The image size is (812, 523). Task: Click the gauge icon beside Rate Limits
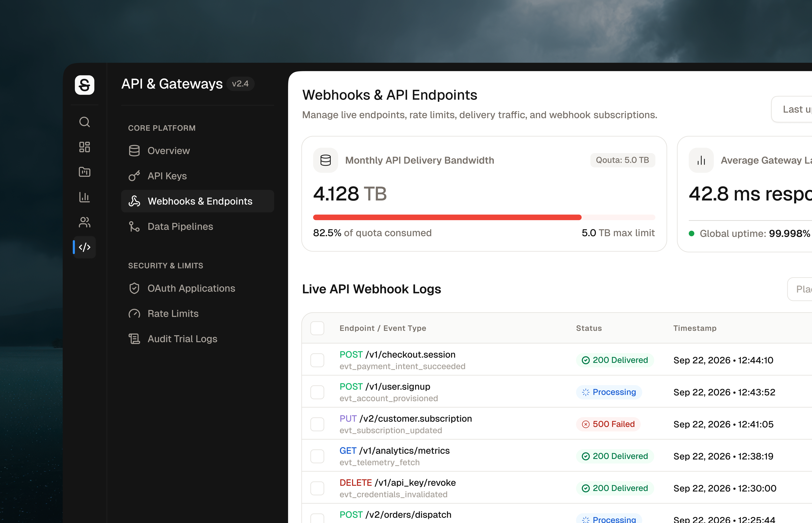[x=134, y=313]
